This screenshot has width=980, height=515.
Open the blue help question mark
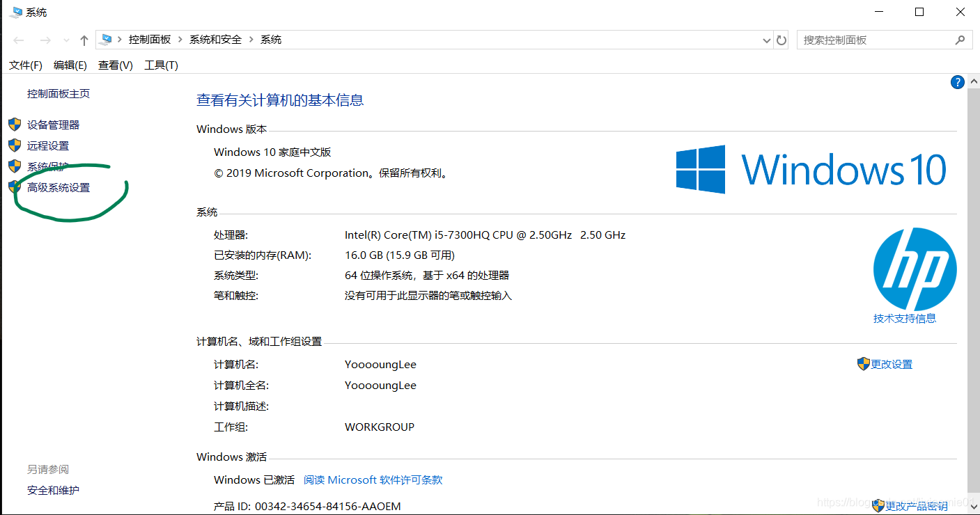pyautogui.click(x=957, y=82)
